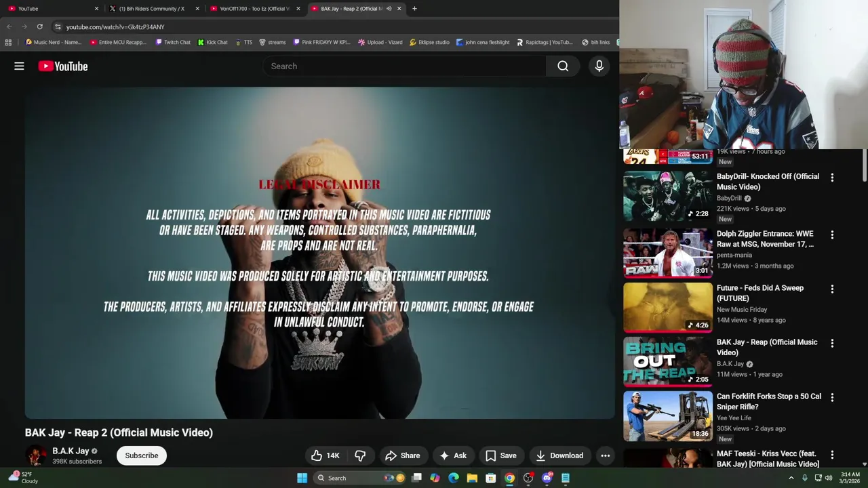Close the VonOff1700 Too Ez tab

point(298,8)
